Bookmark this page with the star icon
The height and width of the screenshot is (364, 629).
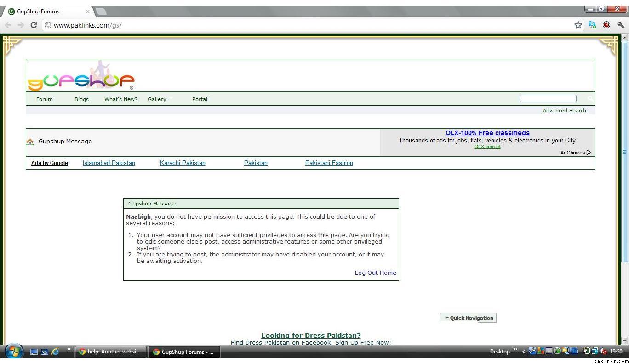[x=578, y=25]
